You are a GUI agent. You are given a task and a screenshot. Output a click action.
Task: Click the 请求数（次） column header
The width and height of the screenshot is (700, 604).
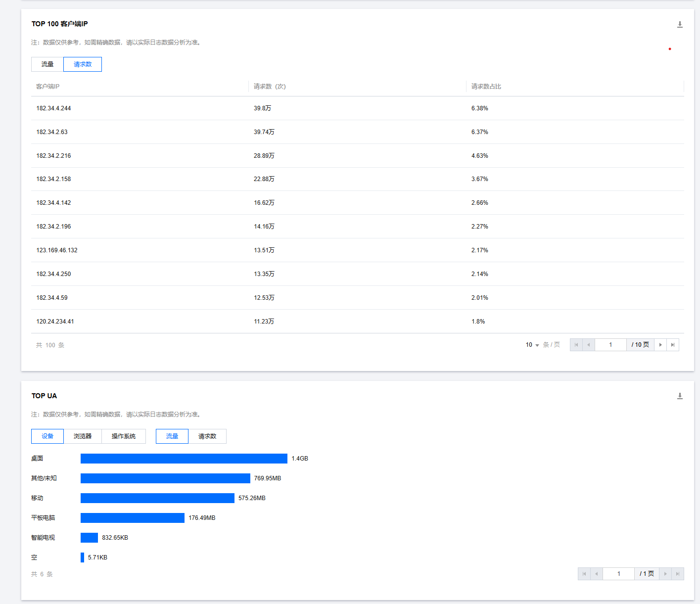[x=270, y=87]
